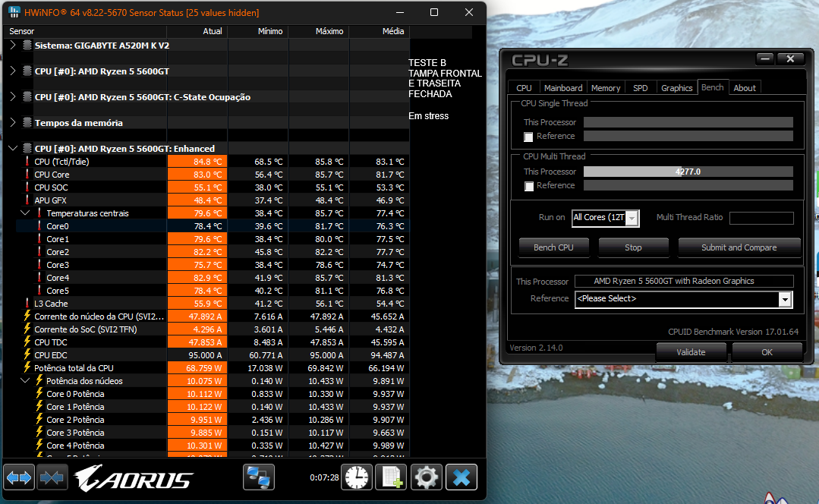Click the shrink columns arrows icon in HWiNFO

[52, 477]
